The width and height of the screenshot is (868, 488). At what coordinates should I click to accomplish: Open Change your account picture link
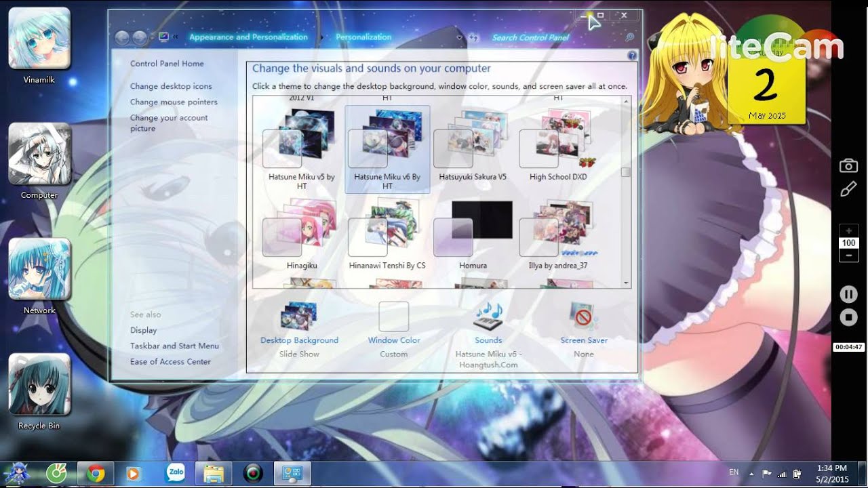click(169, 123)
